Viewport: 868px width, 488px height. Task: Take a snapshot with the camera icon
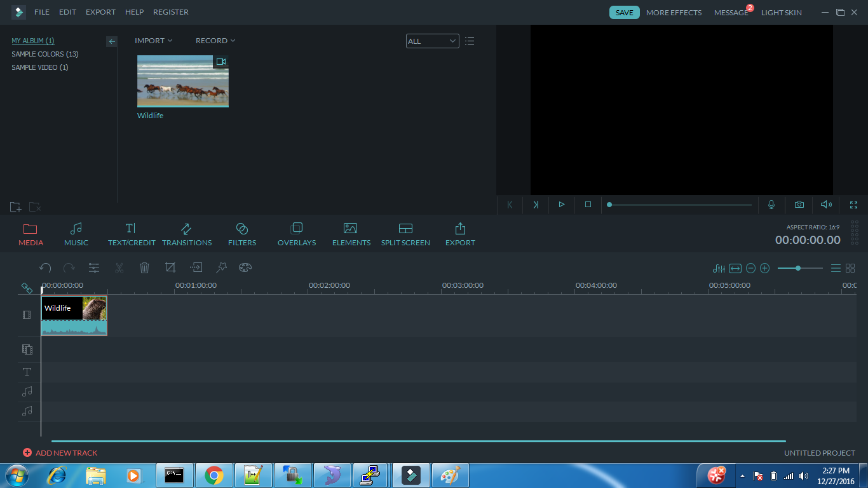pos(799,205)
